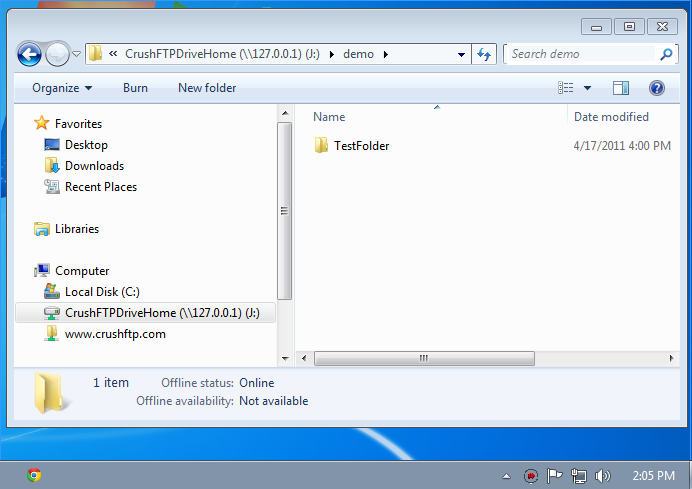Click the Computer icon
This screenshot has width=692, height=489.
(42, 270)
